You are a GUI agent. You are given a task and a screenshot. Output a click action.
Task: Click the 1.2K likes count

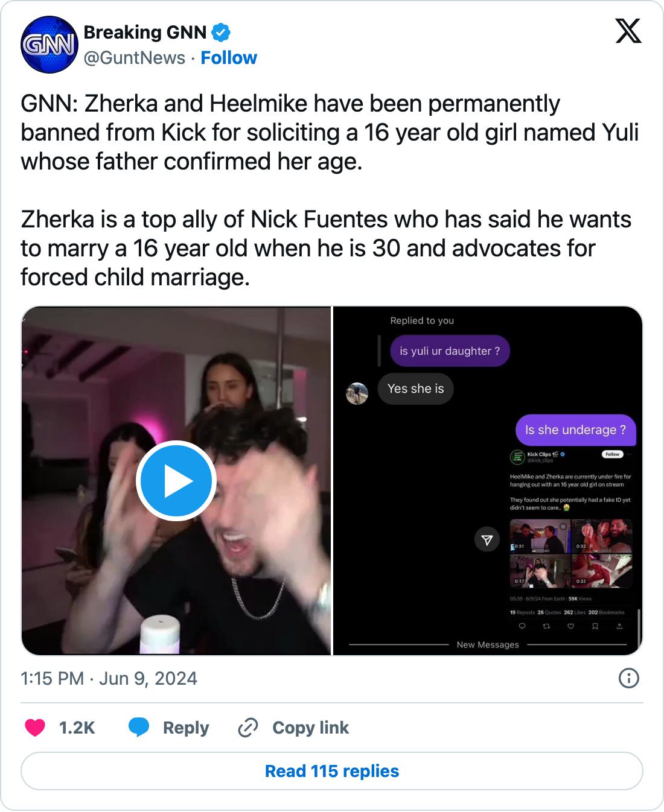point(77,728)
